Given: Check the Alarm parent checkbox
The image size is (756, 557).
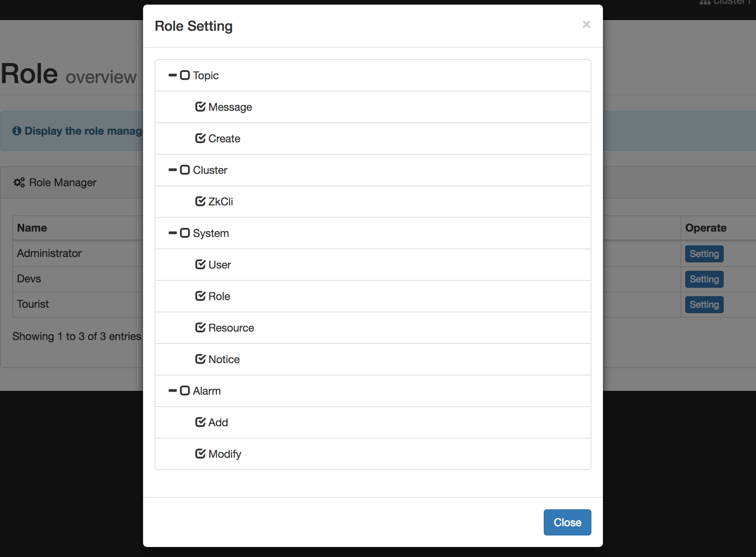Looking at the screenshot, I should coord(185,391).
